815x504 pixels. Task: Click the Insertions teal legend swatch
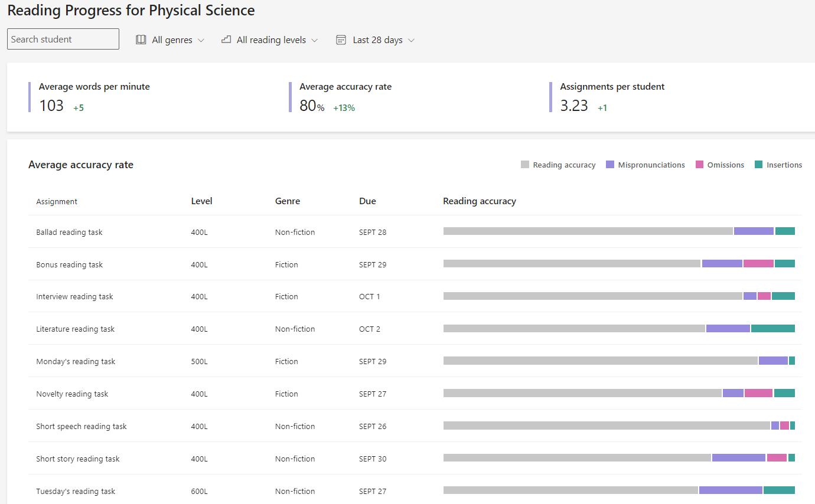759,165
